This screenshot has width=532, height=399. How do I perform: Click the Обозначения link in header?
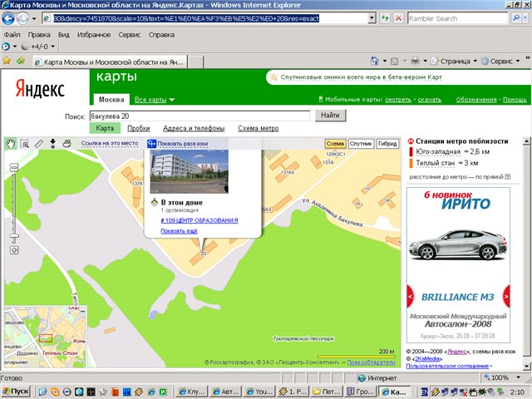(x=476, y=100)
